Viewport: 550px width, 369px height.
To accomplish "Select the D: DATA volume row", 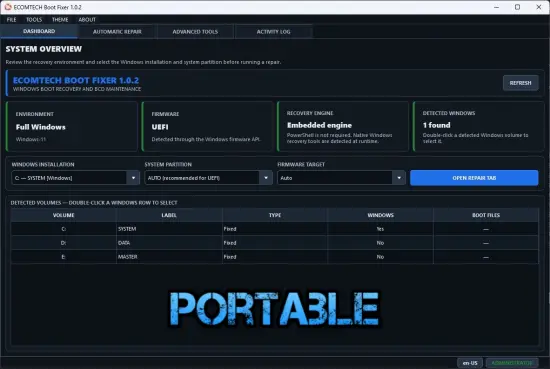I will pos(275,243).
